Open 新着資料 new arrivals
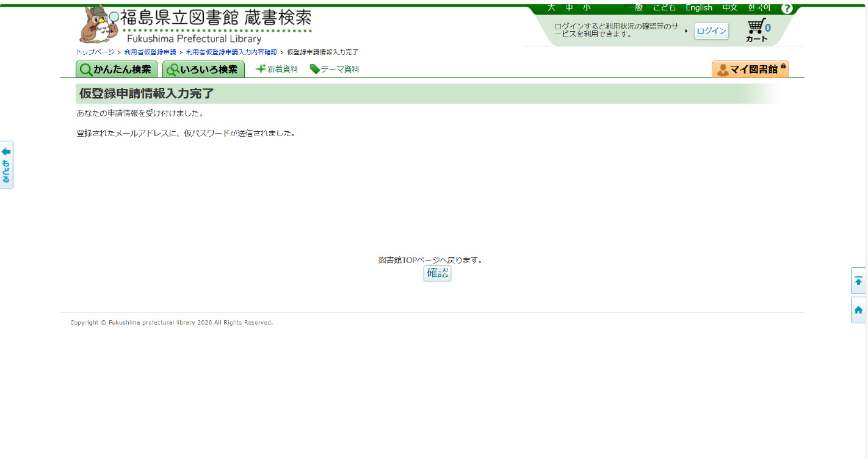The width and height of the screenshot is (868, 463). pyautogui.click(x=277, y=69)
